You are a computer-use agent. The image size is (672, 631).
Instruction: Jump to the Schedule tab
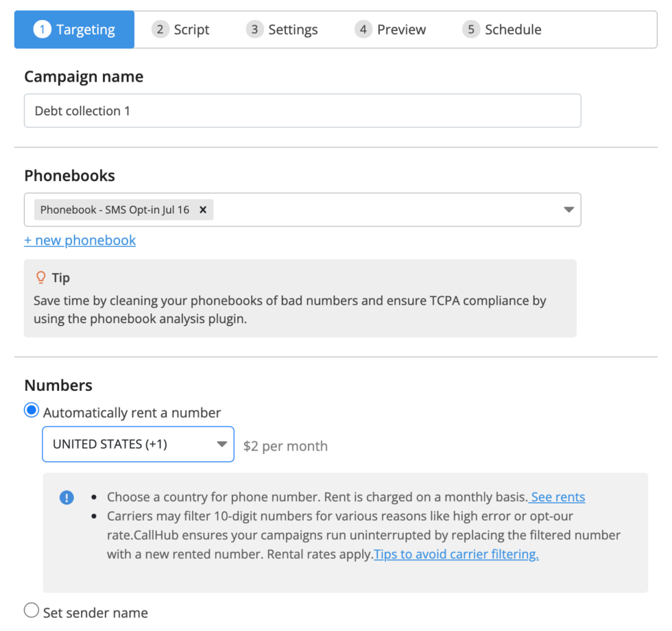point(502,29)
